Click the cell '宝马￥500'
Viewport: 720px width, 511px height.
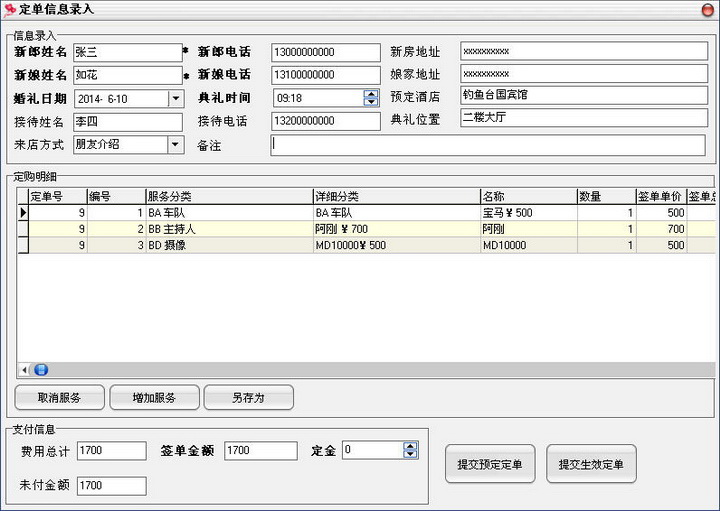click(529, 213)
